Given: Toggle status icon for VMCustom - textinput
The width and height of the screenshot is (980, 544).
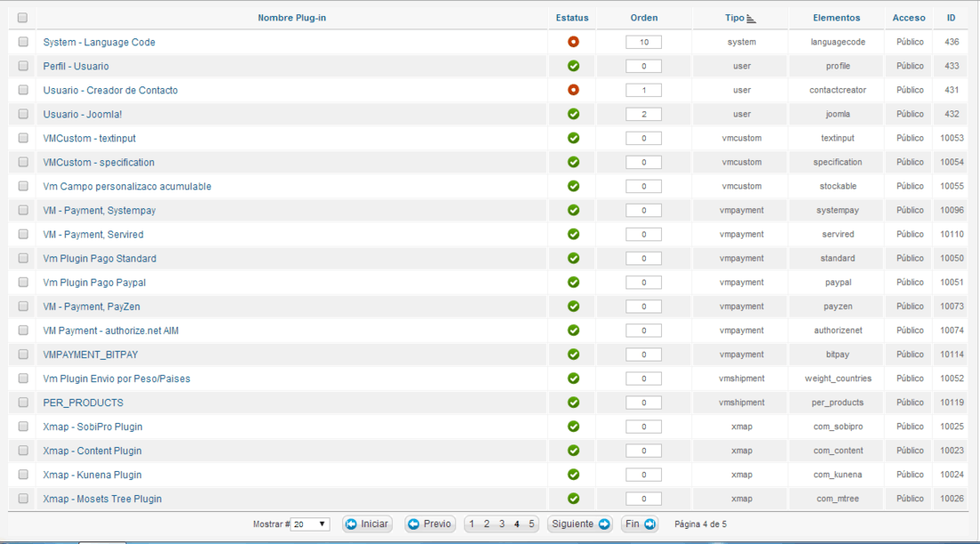Looking at the screenshot, I should pyautogui.click(x=573, y=138).
